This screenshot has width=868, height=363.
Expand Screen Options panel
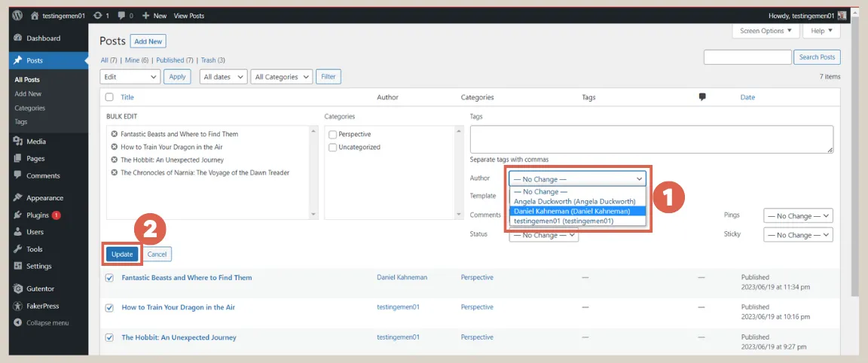766,31
